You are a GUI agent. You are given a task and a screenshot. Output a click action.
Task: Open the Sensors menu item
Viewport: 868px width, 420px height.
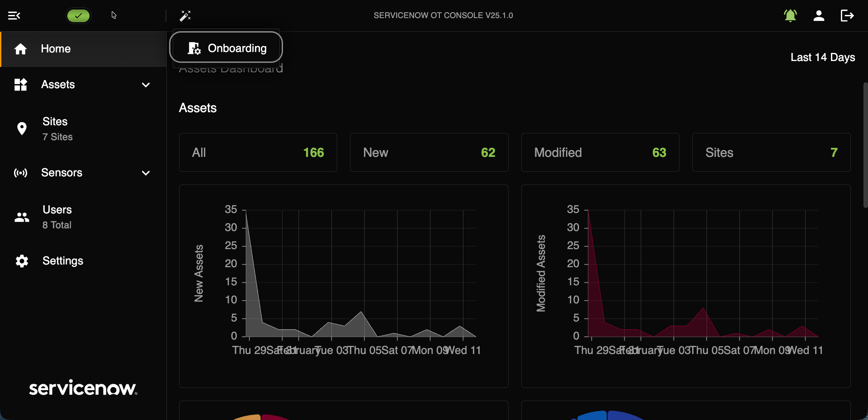pyautogui.click(x=84, y=173)
